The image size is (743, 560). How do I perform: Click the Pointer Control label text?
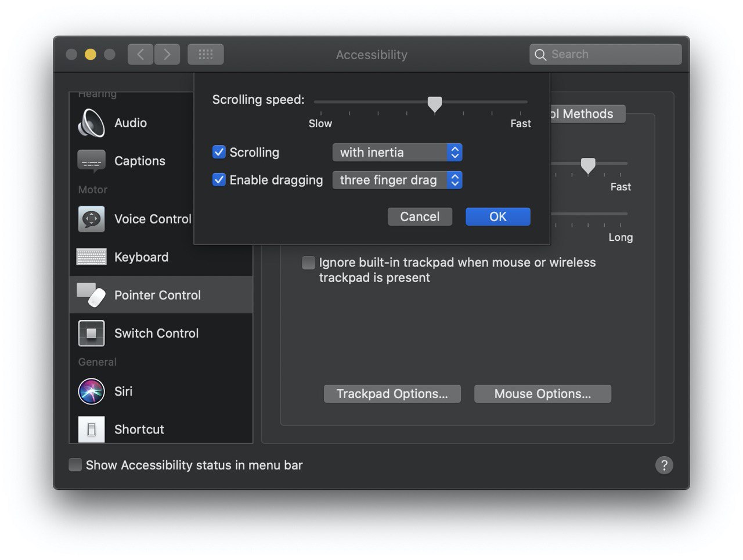point(157,295)
